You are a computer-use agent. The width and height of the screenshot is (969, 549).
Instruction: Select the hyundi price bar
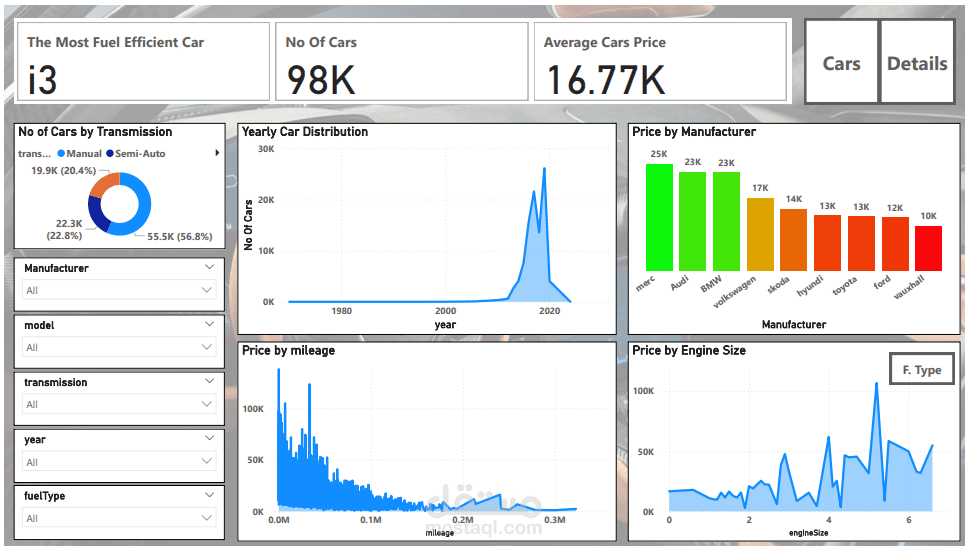click(x=827, y=243)
